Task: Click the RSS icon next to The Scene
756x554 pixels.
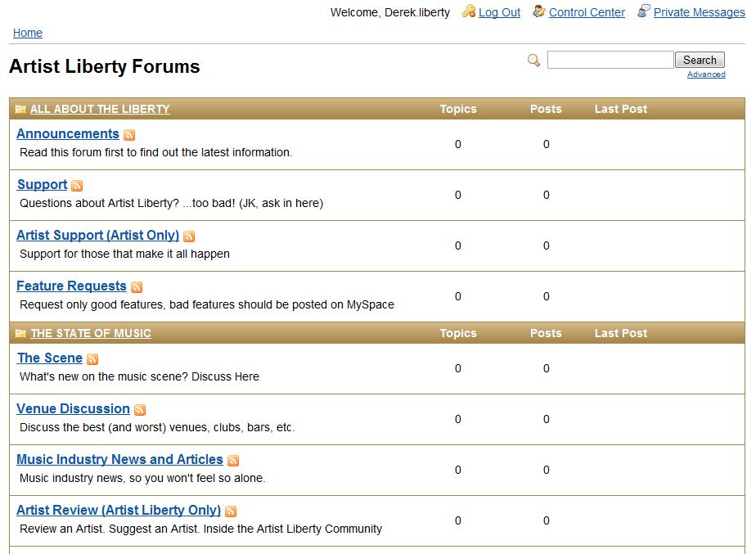Action: pos(92,359)
